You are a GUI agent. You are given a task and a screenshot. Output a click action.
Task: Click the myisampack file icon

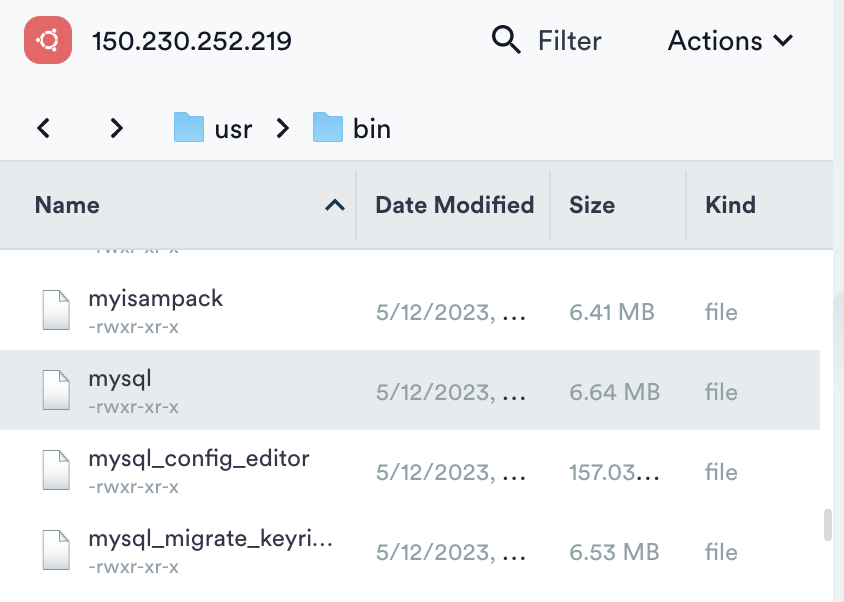[x=56, y=310]
